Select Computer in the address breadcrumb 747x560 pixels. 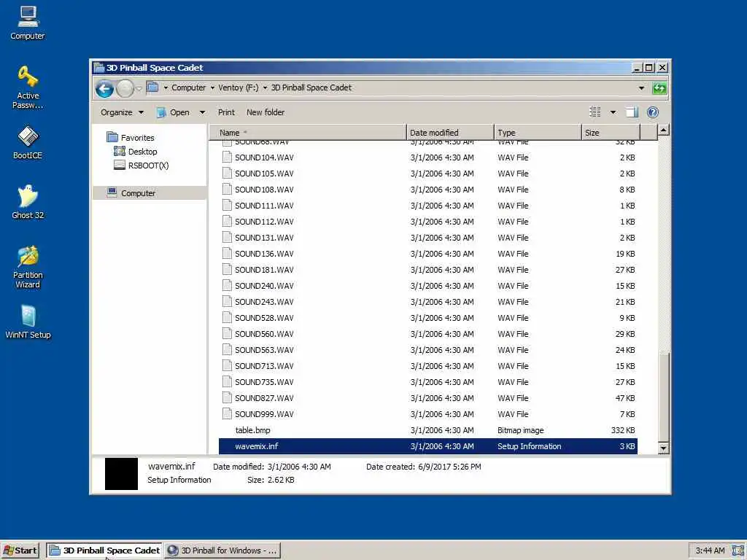(x=189, y=87)
